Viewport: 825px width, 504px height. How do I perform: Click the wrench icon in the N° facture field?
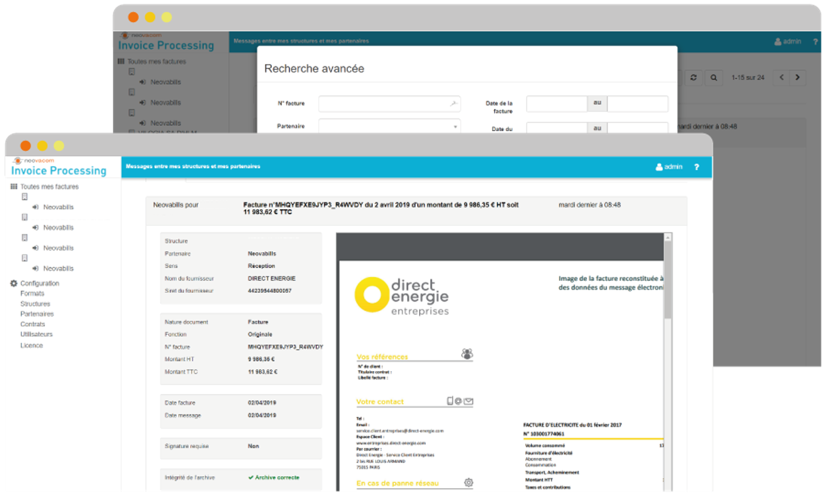point(453,104)
